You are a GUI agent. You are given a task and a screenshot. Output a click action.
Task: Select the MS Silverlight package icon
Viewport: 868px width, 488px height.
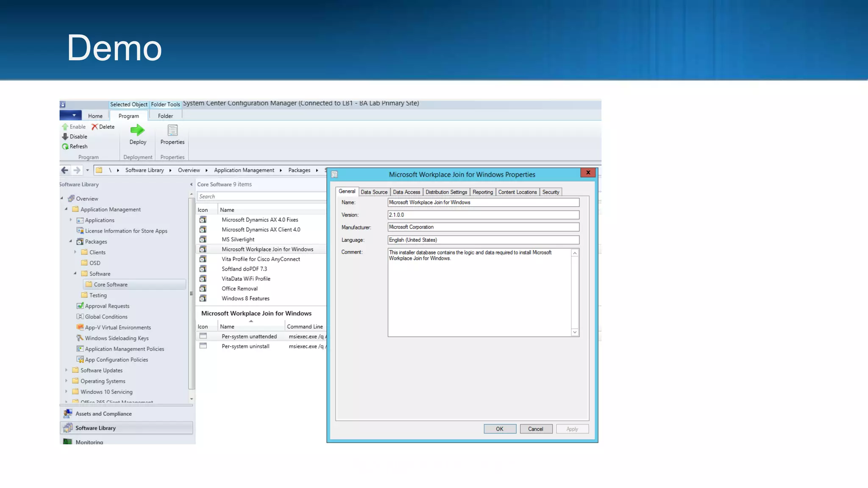[203, 239]
